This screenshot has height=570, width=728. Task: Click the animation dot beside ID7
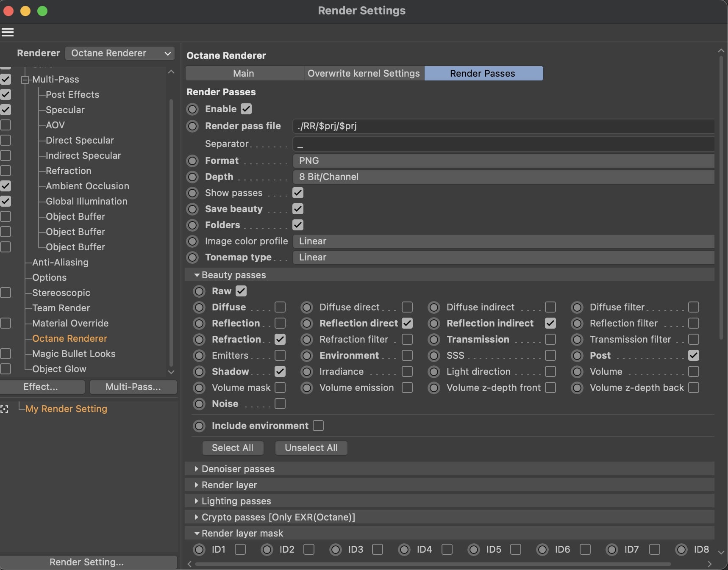pos(612,550)
